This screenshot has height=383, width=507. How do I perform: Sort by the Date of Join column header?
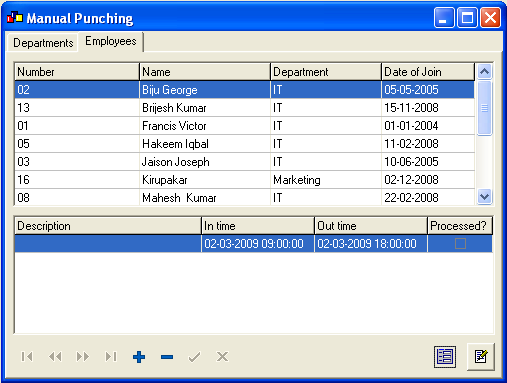428,72
